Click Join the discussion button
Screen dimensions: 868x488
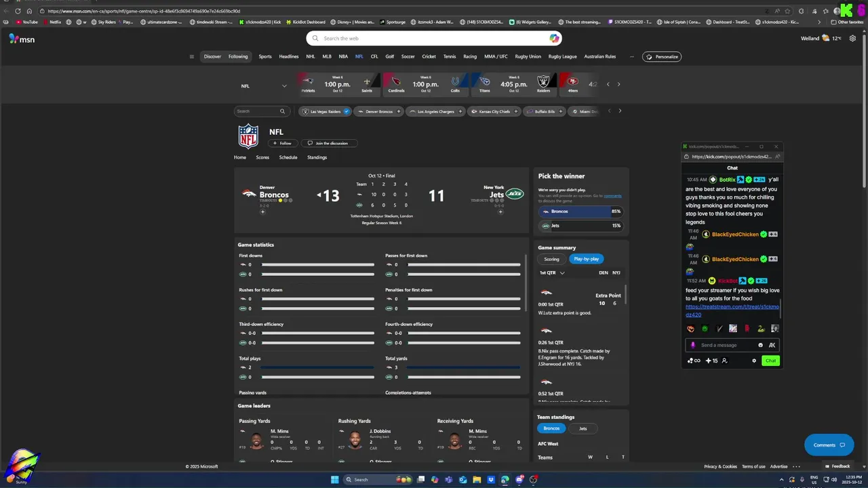pyautogui.click(x=328, y=143)
